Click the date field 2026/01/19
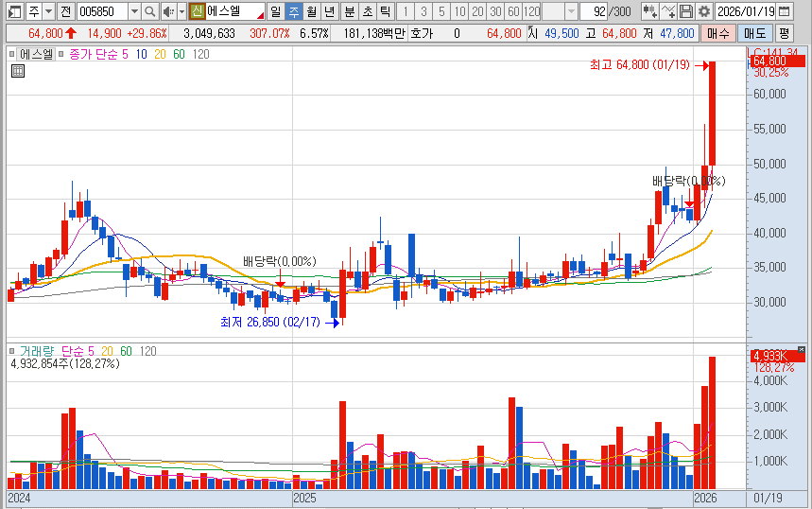 (746, 11)
